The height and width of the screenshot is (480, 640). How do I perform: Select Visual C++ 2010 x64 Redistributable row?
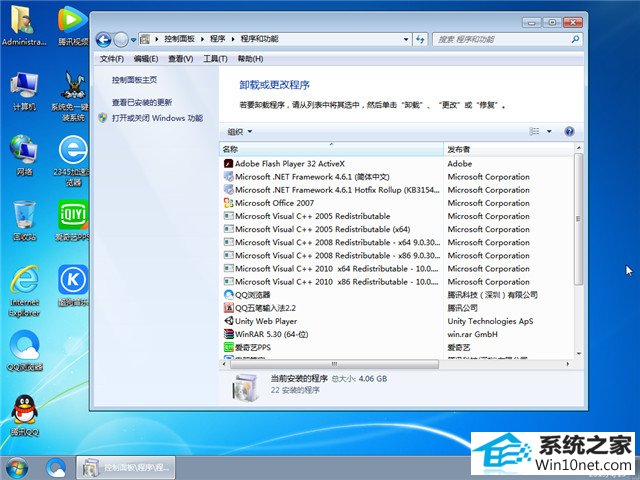pyautogui.click(x=396, y=269)
